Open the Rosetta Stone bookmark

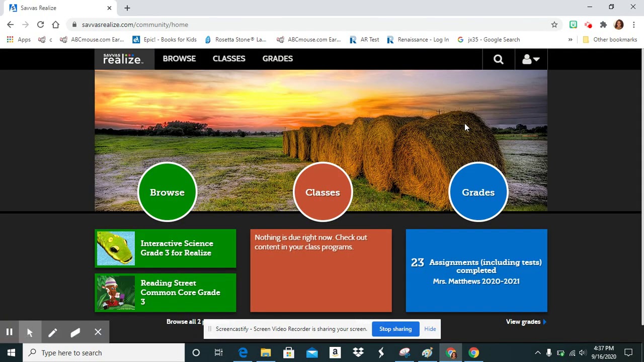coord(235,40)
